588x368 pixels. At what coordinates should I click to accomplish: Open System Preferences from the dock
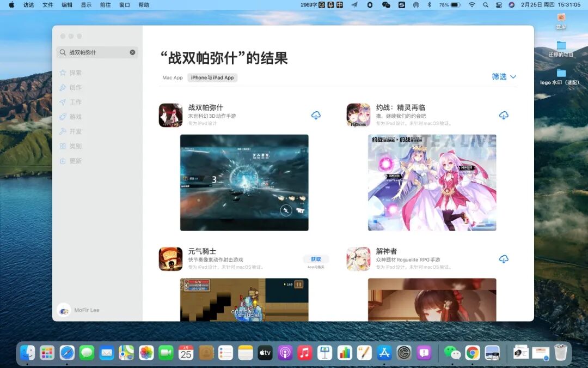[404, 353]
